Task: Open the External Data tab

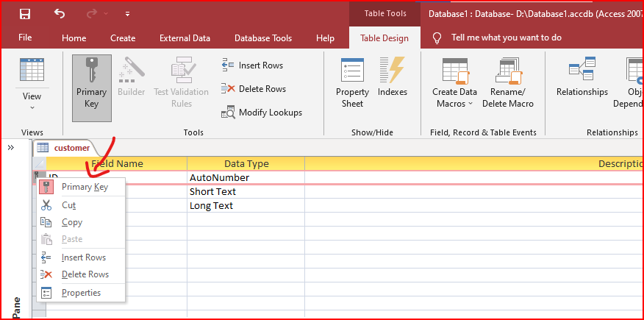Action: (185, 38)
